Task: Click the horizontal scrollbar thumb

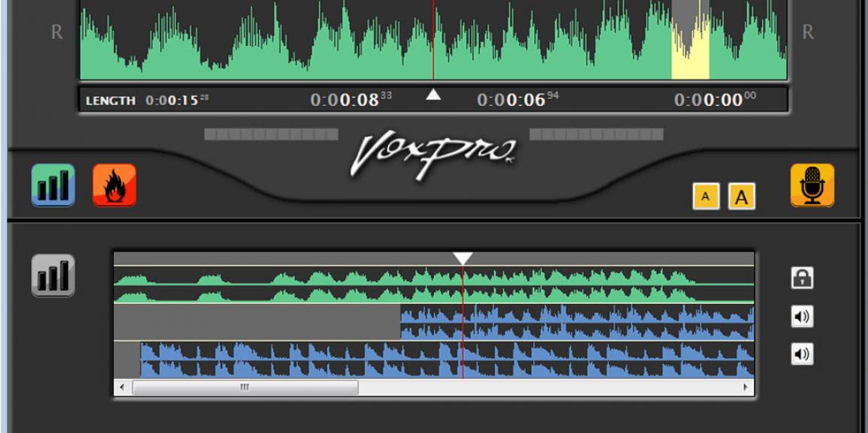Action: [246, 387]
